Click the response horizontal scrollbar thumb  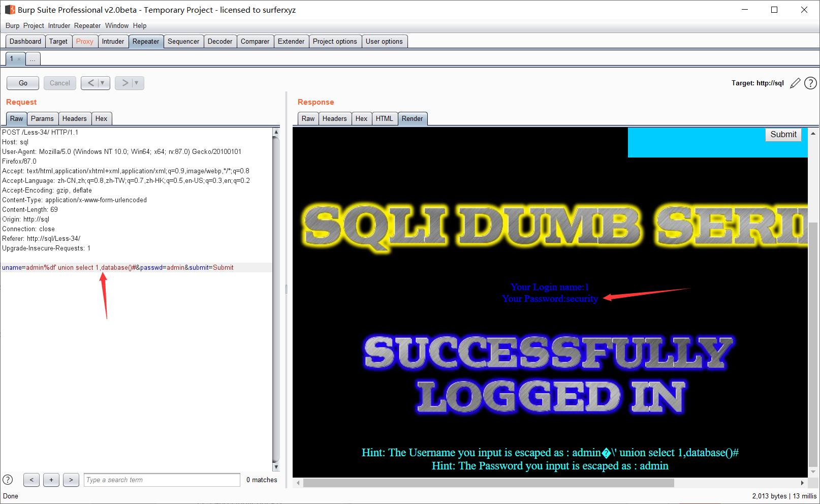(489, 483)
